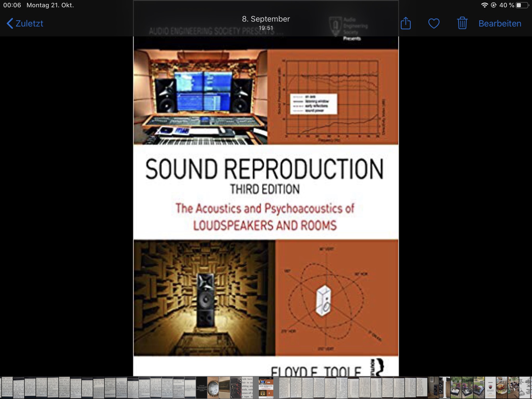Open the frequency graph thumbnail
The image size is (532, 399).
coord(190,387)
